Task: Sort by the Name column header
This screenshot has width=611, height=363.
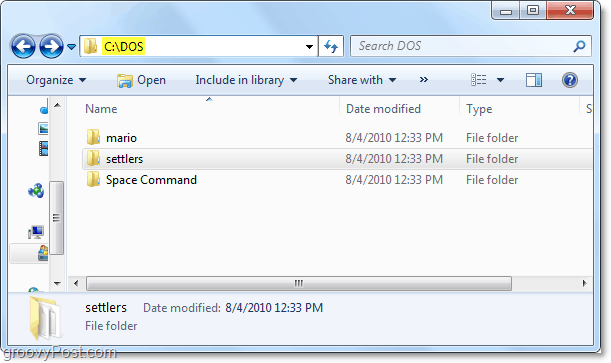Action: [x=210, y=109]
